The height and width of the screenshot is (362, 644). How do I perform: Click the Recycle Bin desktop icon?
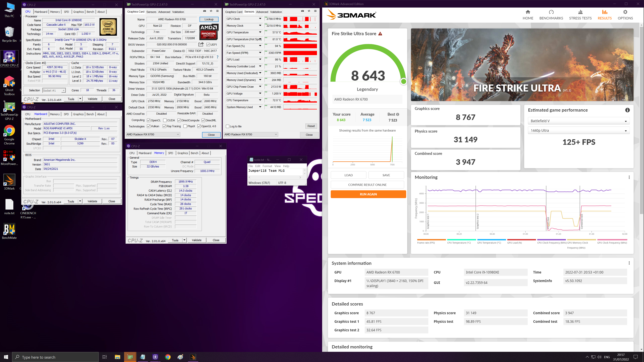tap(9, 34)
